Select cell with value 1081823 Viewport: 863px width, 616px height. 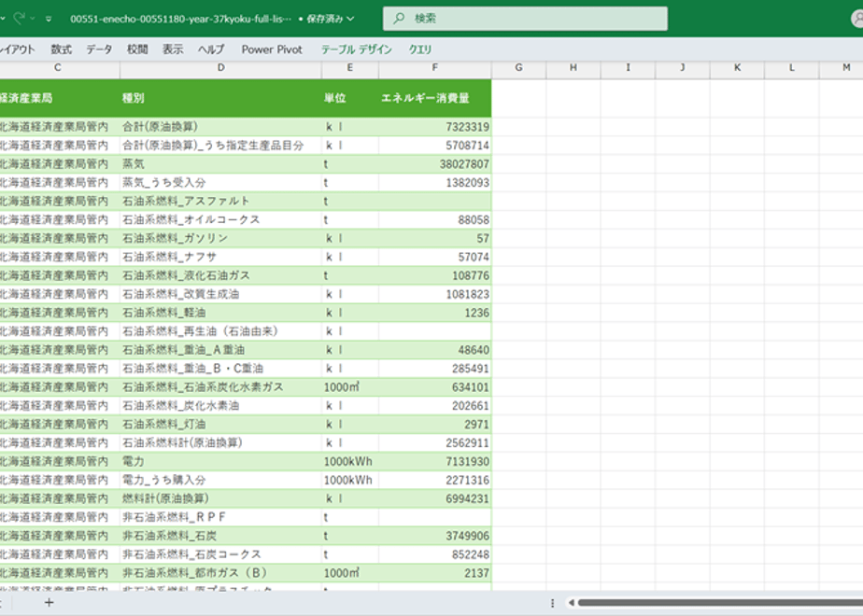[435, 294]
